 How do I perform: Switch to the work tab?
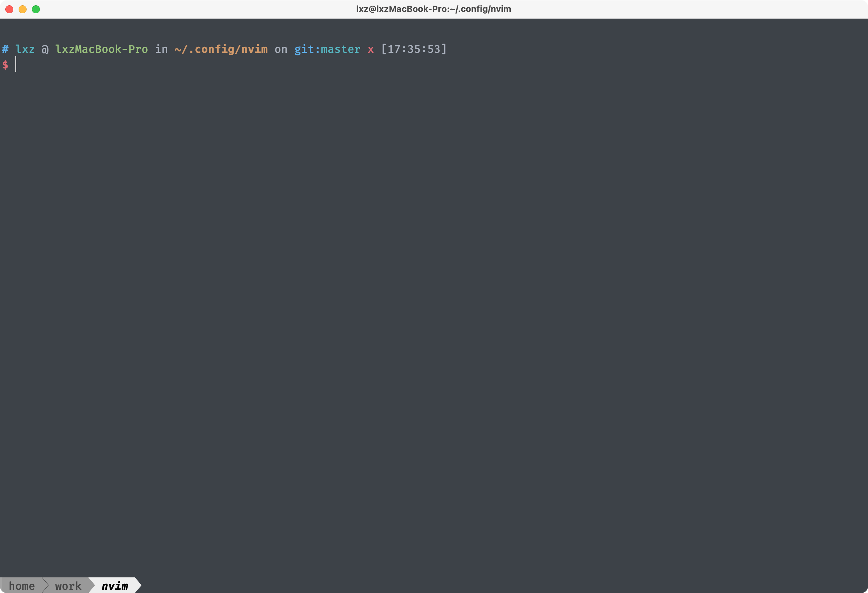(x=68, y=586)
